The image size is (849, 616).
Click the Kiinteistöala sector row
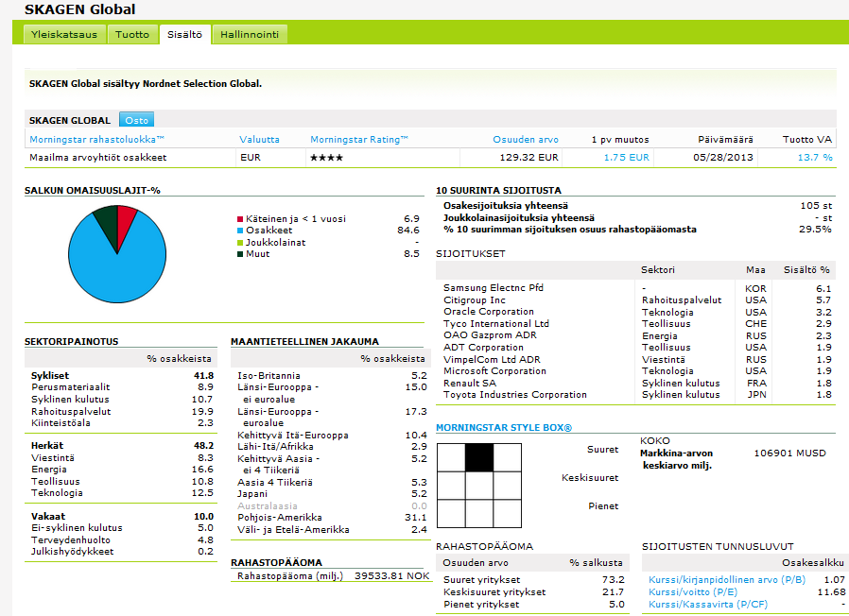coord(122,422)
